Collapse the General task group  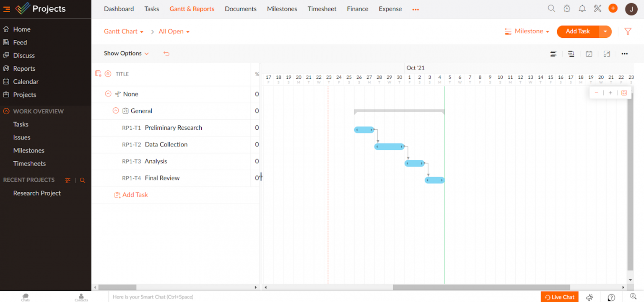pyautogui.click(x=116, y=111)
